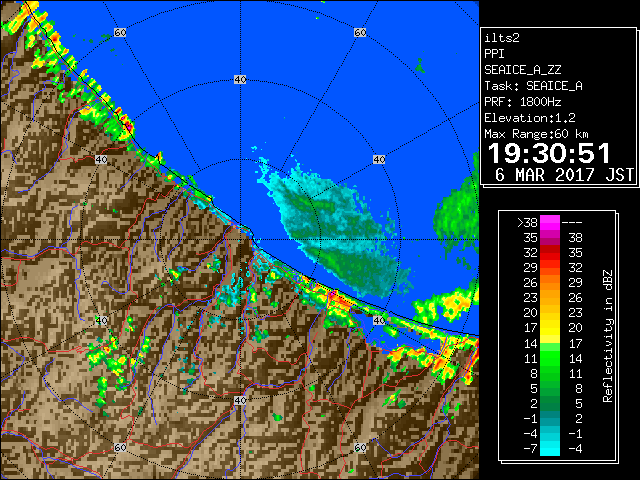Click the '---' legend label
The image size is (640, 480).
(x=572, y=222)
